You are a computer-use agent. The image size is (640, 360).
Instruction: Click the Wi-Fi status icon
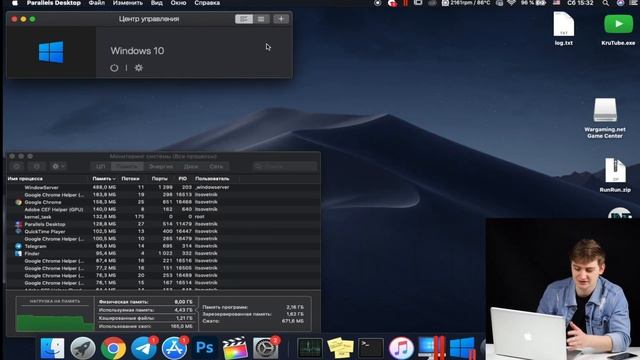click(x=511, y=3)
